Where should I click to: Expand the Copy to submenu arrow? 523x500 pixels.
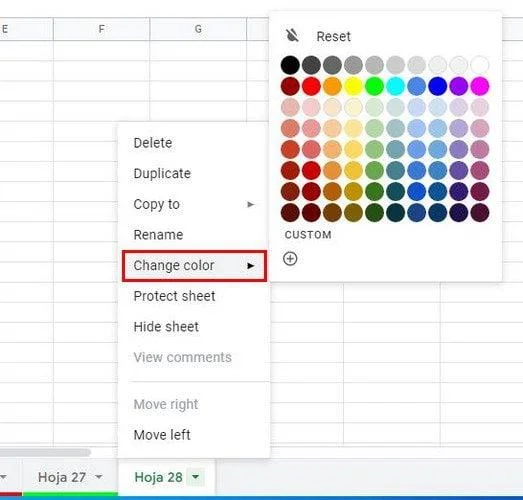pos(250,204)
